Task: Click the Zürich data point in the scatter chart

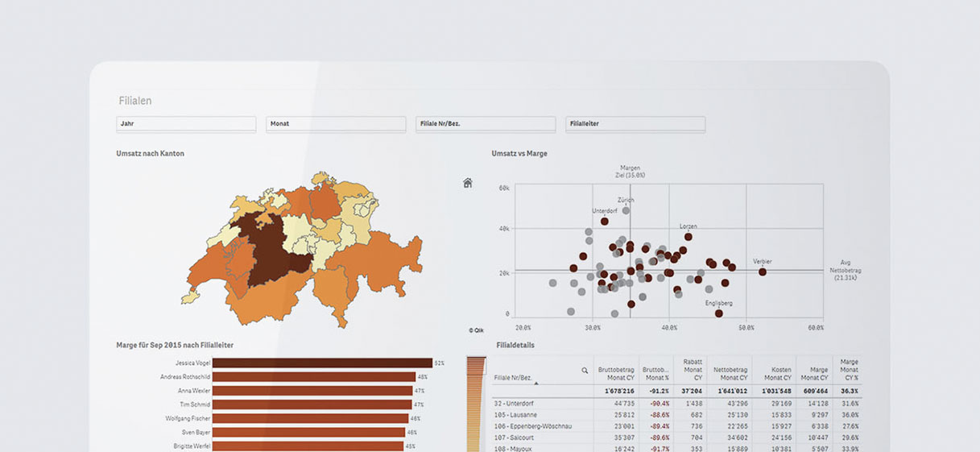Action: point(626,210)
